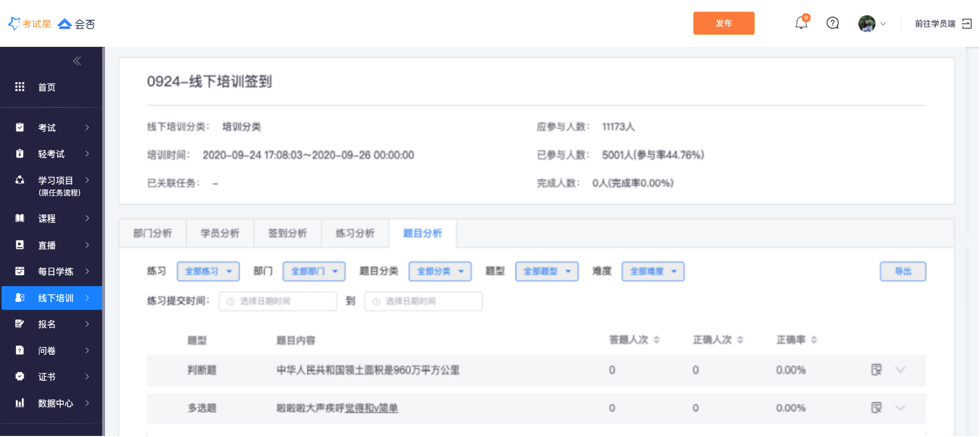The image size is (980, 437).
Task: Click the 问卷 question icon
Action: [x=20, y=350]
